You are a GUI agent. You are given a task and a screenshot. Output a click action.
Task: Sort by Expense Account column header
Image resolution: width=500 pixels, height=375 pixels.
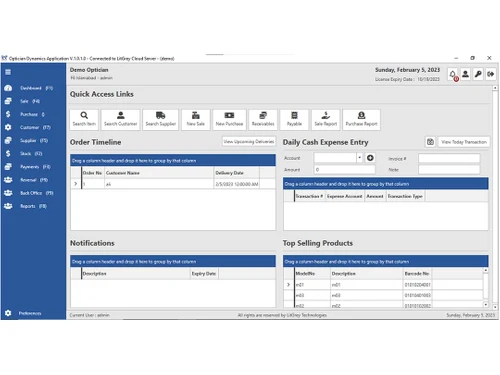point(345,196)
